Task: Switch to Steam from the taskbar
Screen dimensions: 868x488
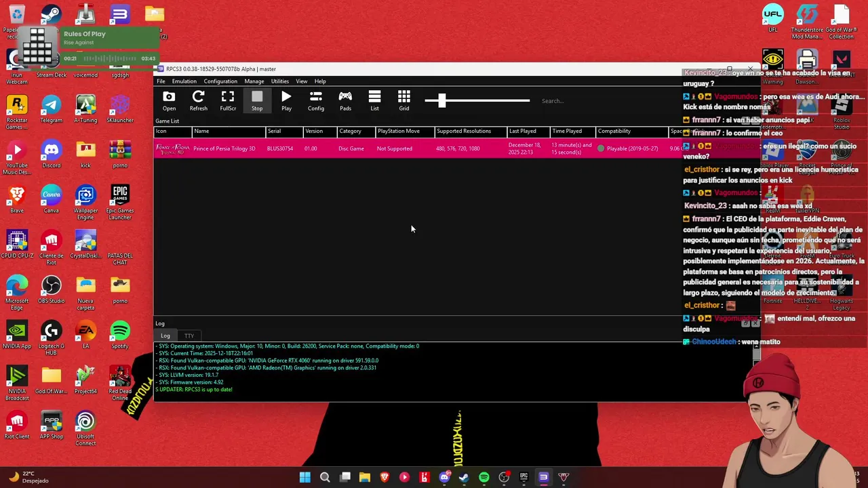Action: [x=464, y=477]
